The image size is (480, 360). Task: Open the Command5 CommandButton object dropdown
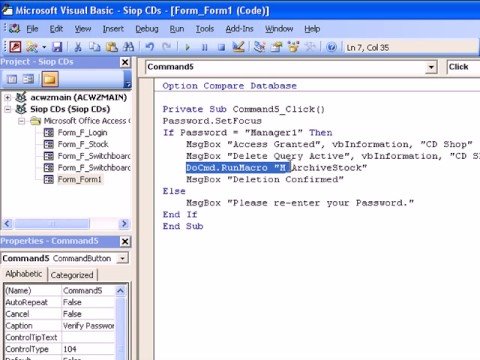point(123,258)
